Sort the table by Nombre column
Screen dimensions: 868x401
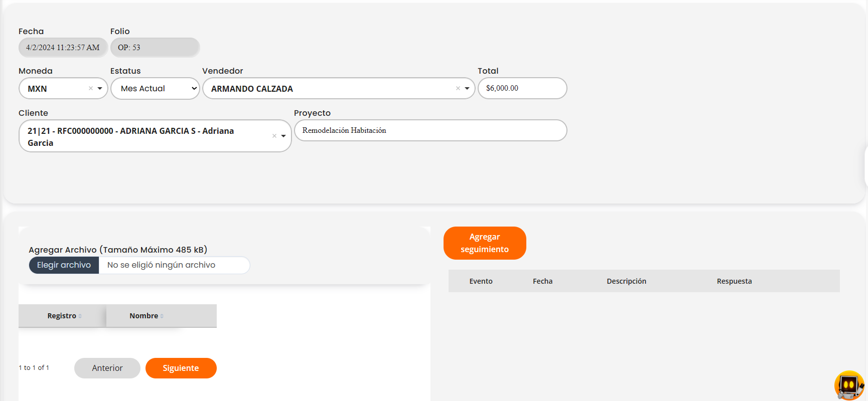[x=146, y=316]
